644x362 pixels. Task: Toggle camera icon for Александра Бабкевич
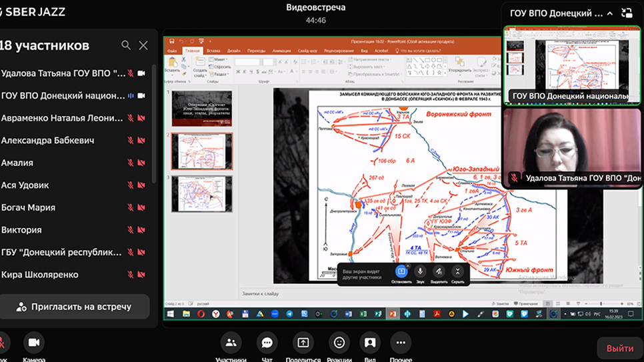(141, 141)
